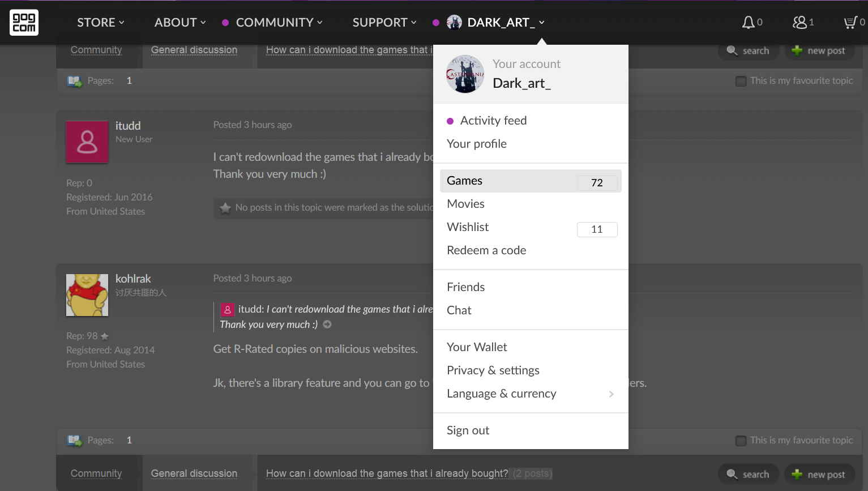Click itudd username
Viewport: 868px width, 491px height.
pos(128,126)
